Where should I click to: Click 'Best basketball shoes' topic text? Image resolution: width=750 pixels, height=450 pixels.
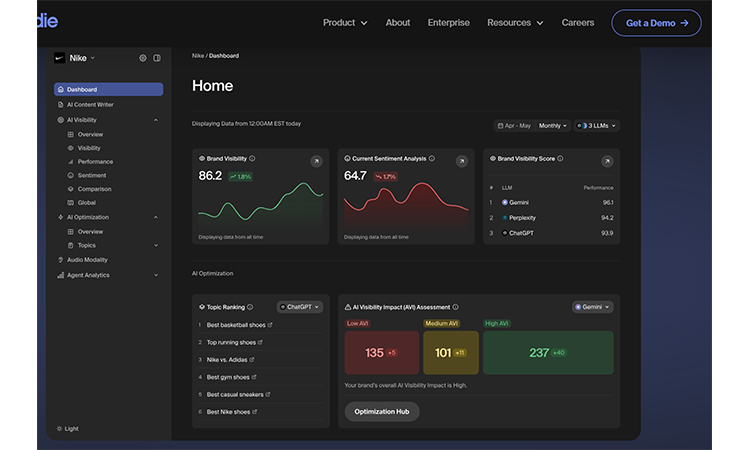point(236,325)
